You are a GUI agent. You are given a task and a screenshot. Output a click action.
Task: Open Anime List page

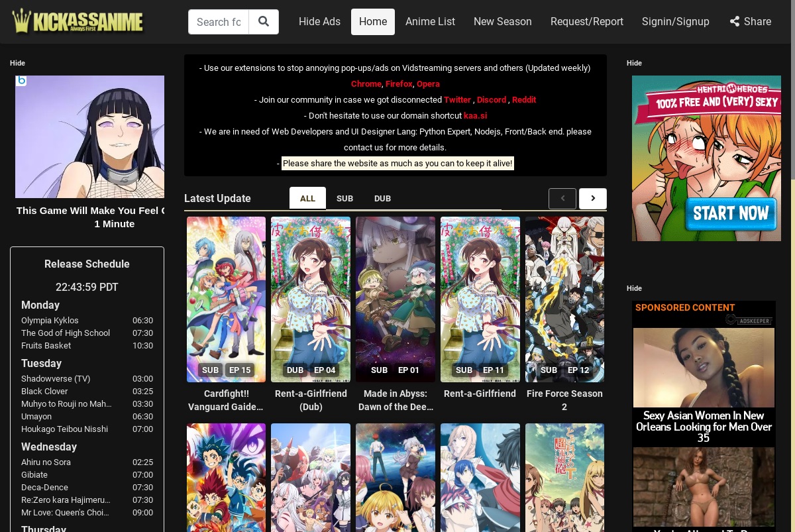click(430, 22)
